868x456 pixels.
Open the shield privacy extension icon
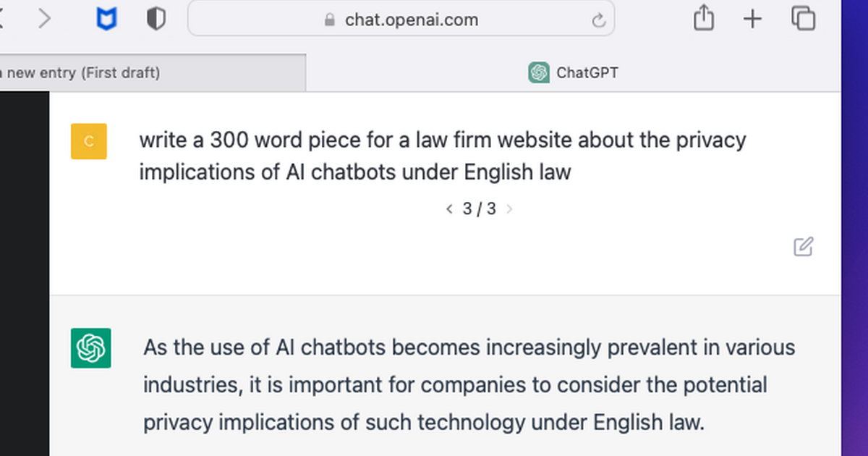[154, 19]
